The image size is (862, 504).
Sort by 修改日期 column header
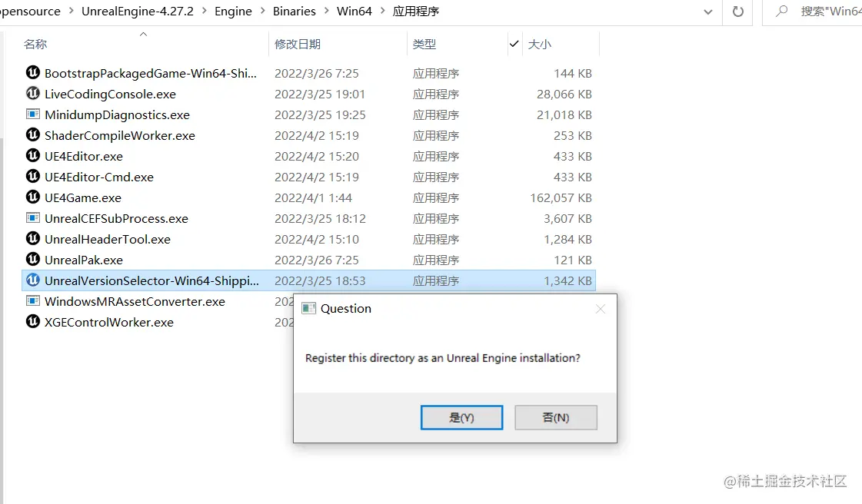tap(298, 44)
